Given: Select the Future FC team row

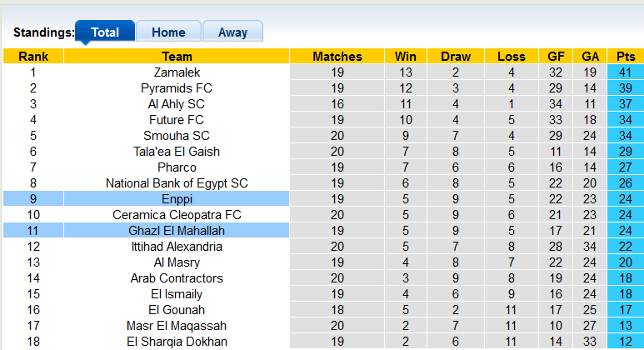Looking at the screenshot, I should pyautogui.click(x=177, y=120).
